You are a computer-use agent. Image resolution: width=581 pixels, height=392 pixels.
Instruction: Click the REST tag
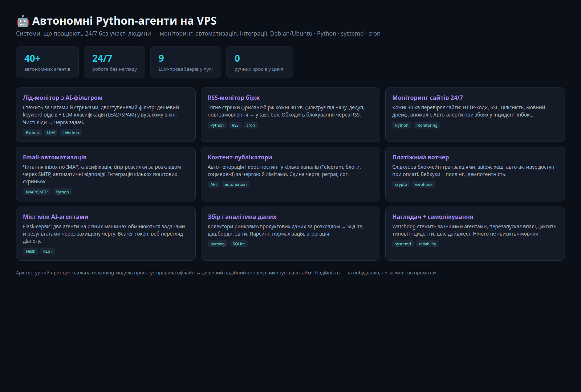48,251
